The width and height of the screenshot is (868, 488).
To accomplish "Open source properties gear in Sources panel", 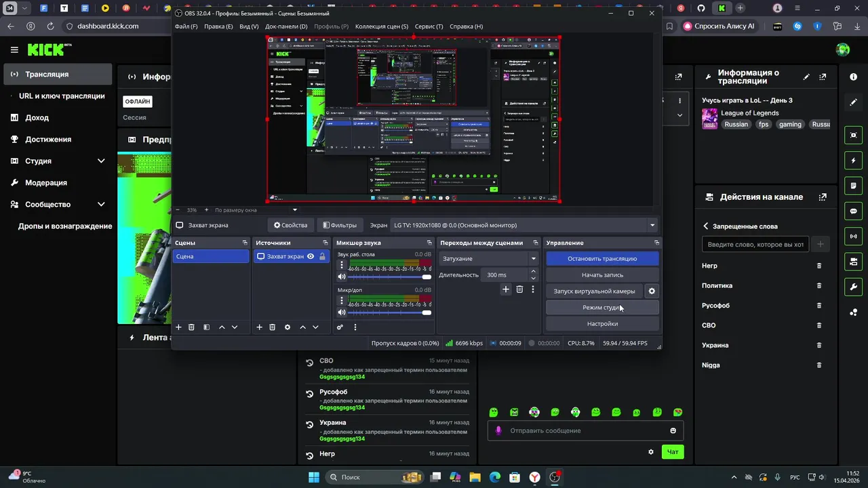I will click(288, 327).
